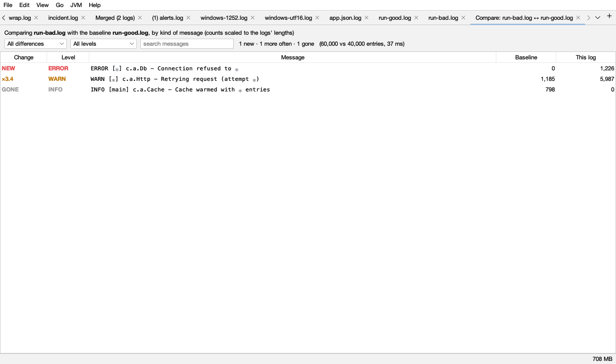This screenshot has height=364, width=616.
Task: Add a new tab with plus icon
Action: [609, 16]
